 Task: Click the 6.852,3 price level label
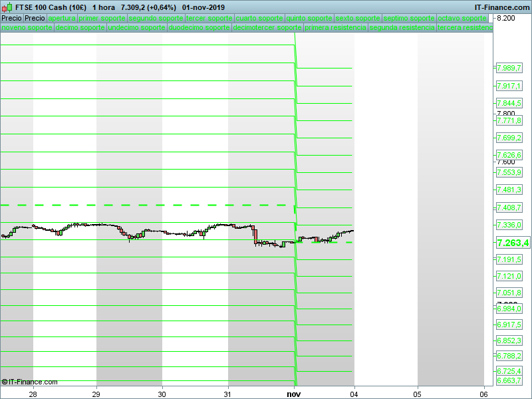pyautogui.click(x=509, y=340)
